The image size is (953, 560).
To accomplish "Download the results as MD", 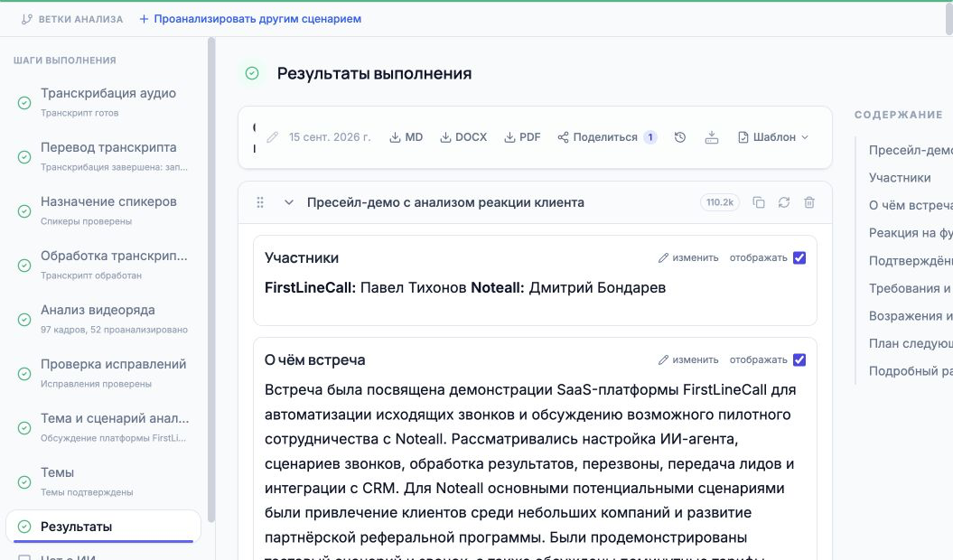I will tap(406, 137).
